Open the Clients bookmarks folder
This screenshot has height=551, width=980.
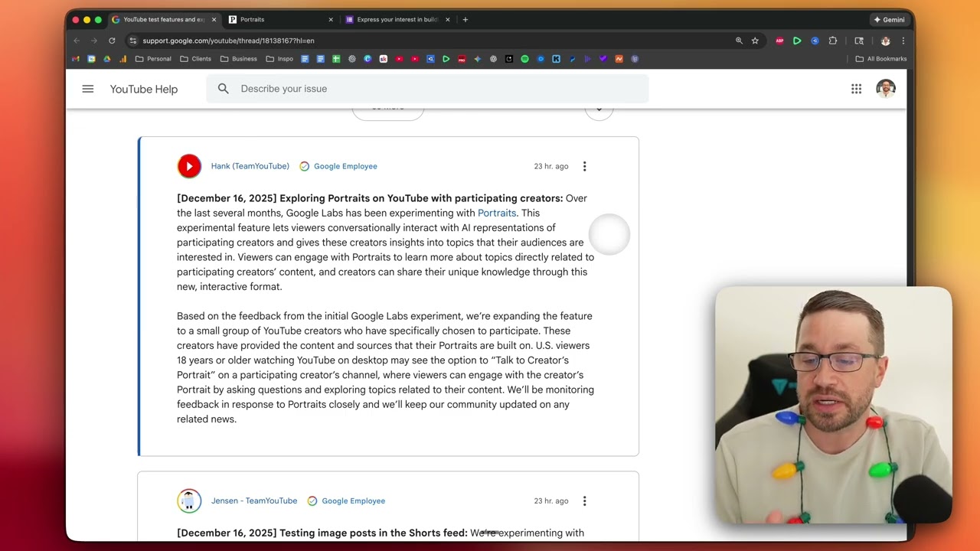point(195,59)
